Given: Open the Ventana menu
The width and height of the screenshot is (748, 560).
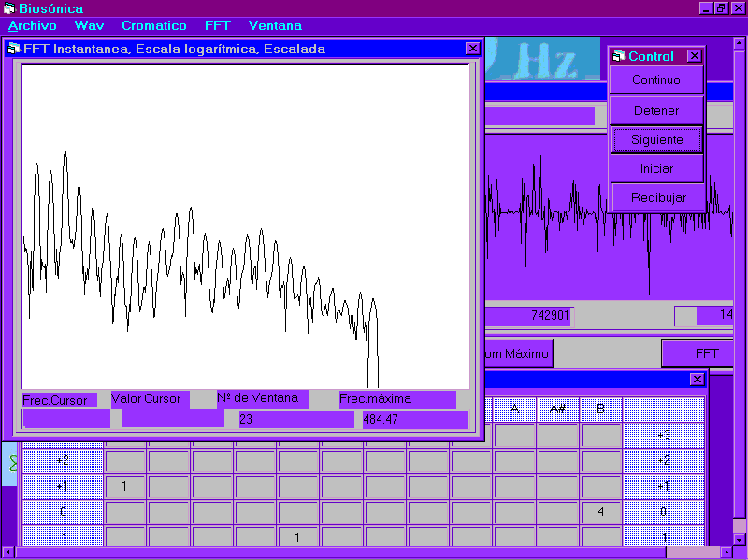Looking at the screenshot, I should pyautogui.click(x=275, y=25).
